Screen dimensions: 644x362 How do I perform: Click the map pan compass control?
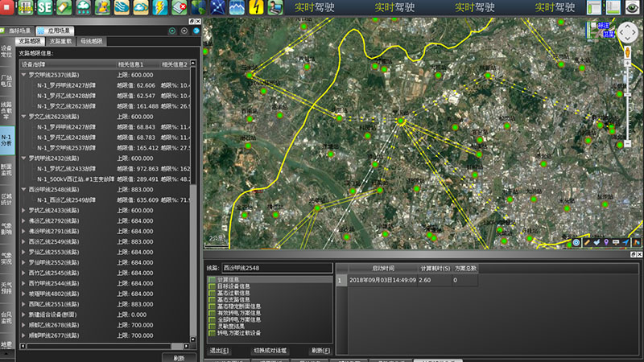(626, 35)
